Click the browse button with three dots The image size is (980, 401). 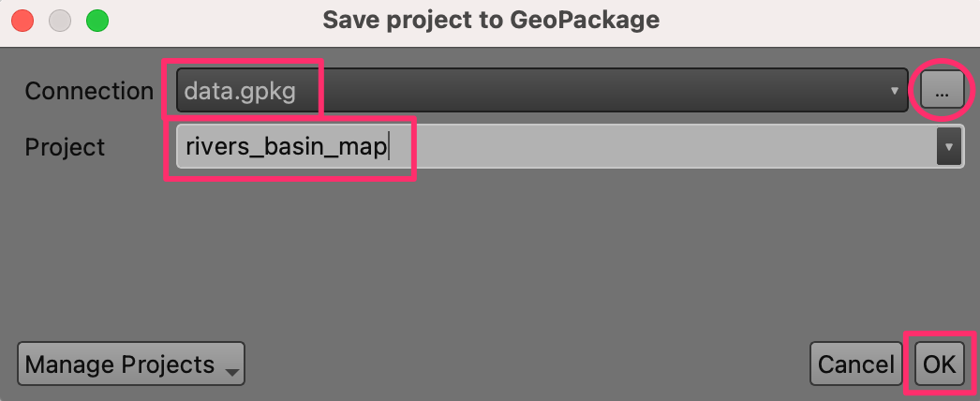coord(942,91)
